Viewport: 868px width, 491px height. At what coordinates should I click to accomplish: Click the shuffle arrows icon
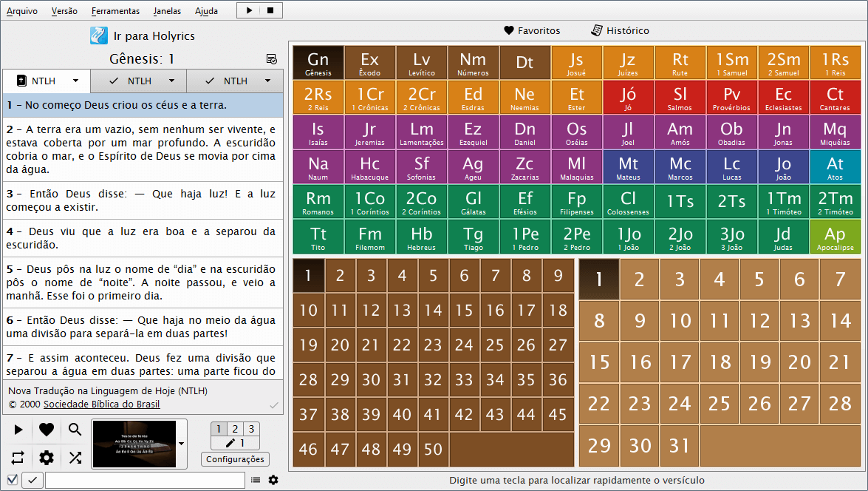pyautogui.click(x=75, y=458)
